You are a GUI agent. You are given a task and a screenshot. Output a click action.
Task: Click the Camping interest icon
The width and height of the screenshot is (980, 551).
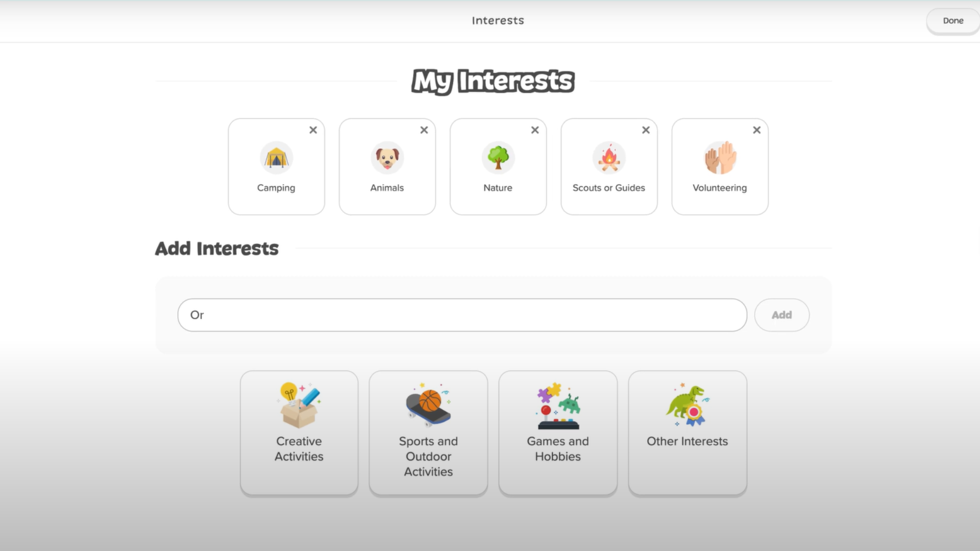pos(275,158)
